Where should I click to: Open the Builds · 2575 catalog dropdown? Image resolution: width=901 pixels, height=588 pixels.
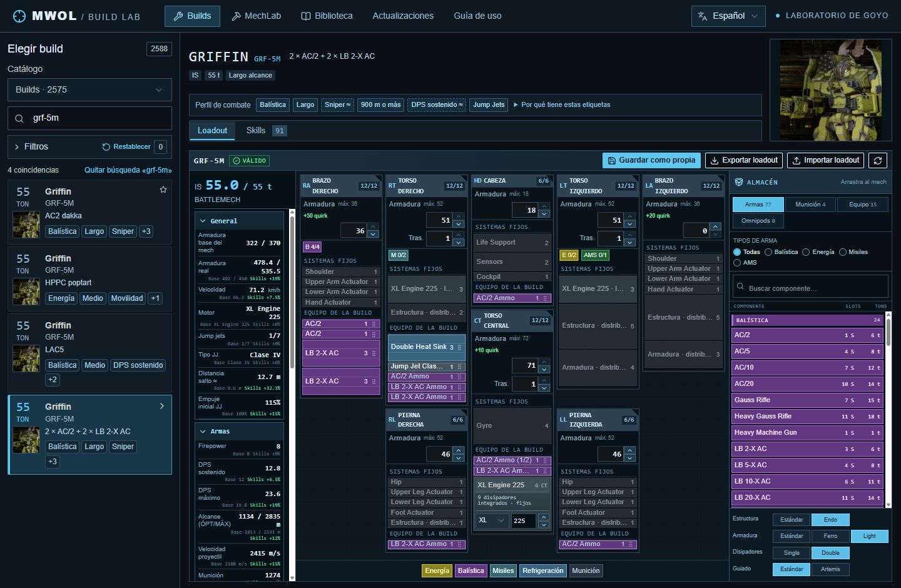click(89, 90)
